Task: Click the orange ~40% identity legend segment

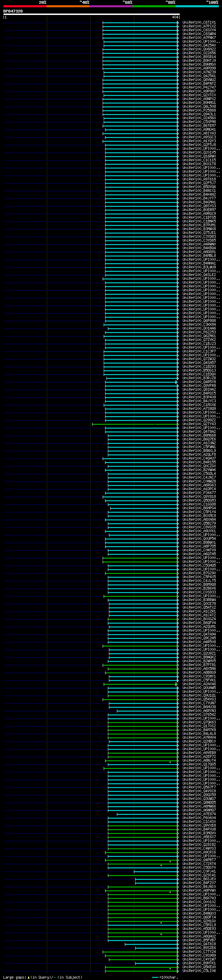Action: (68, 6)
